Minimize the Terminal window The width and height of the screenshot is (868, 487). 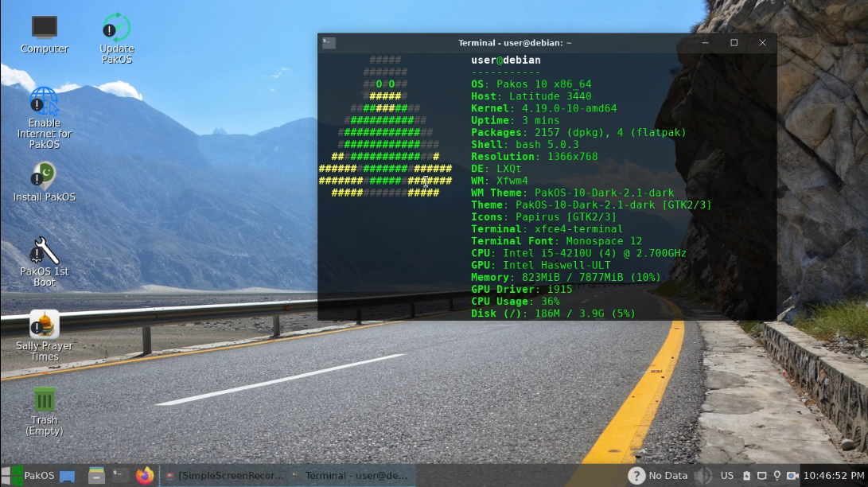[705, 43]
